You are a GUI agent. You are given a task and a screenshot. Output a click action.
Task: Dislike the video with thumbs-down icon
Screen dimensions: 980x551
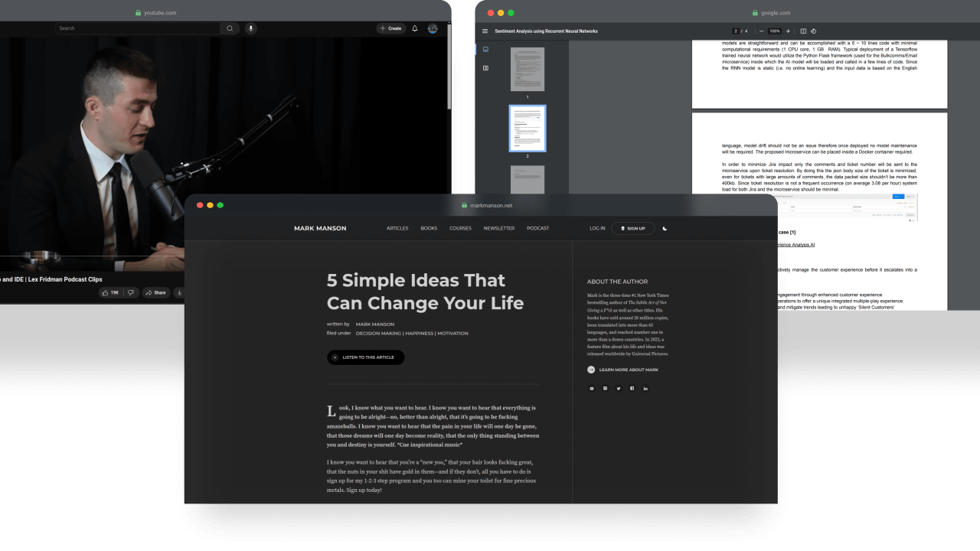click(130, 292)
